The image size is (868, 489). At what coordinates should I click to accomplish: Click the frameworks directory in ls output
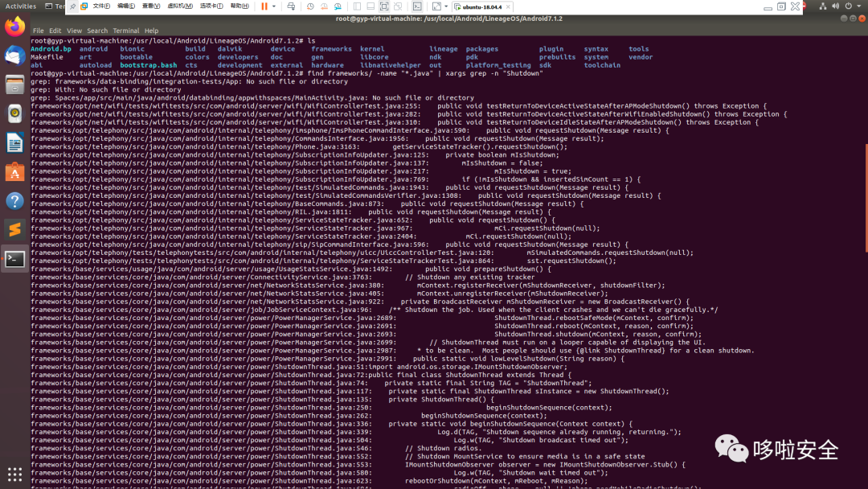coord(332,49)
